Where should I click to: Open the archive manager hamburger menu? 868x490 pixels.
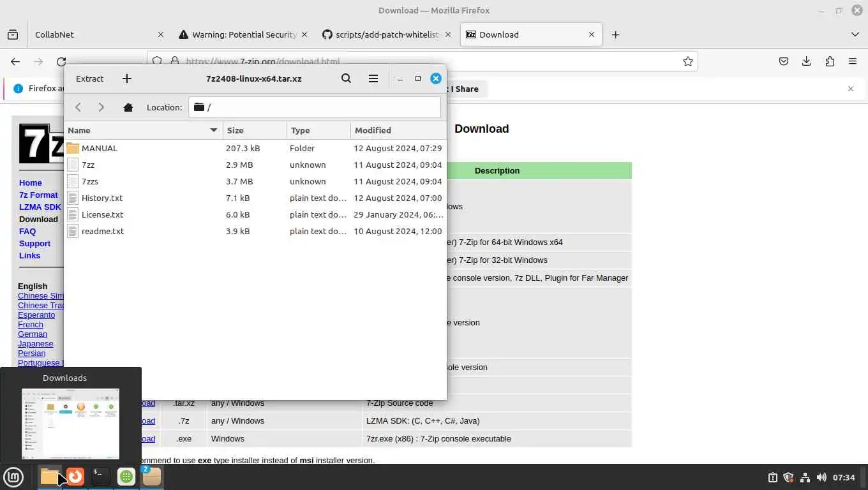373,78
